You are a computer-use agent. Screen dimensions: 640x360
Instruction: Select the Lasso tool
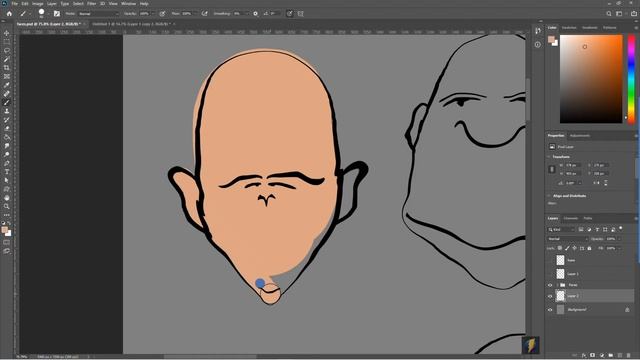(x=7, y=51)
